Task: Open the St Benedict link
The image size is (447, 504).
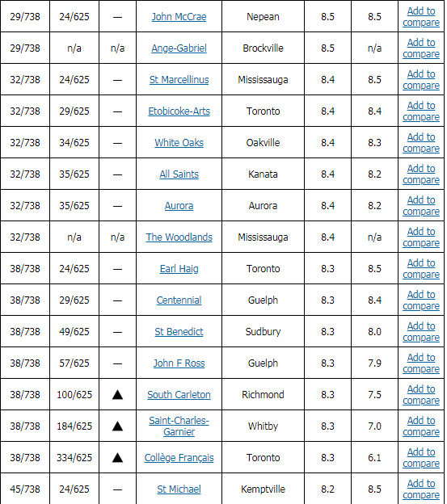Action: 179,332
